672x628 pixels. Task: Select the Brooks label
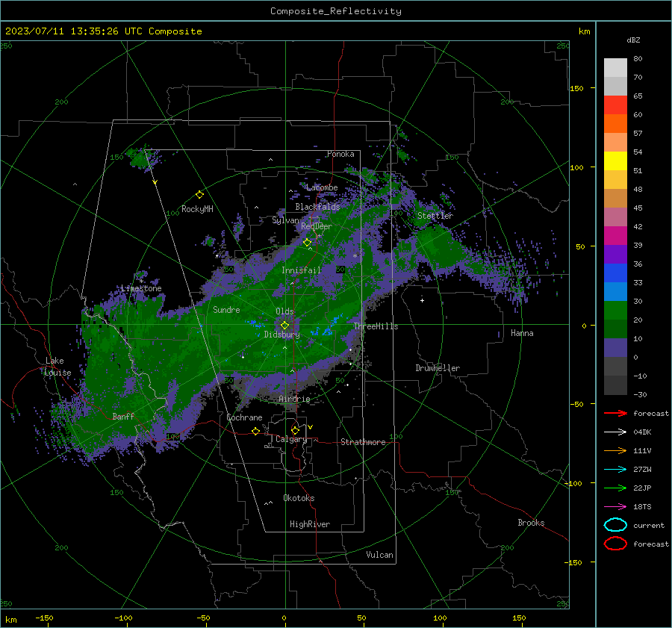pos(531,523)
